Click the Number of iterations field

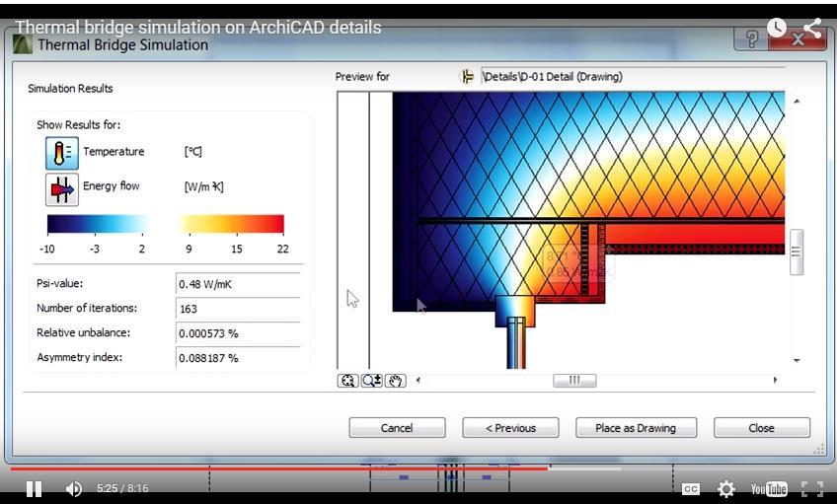(x=238, y=309)
